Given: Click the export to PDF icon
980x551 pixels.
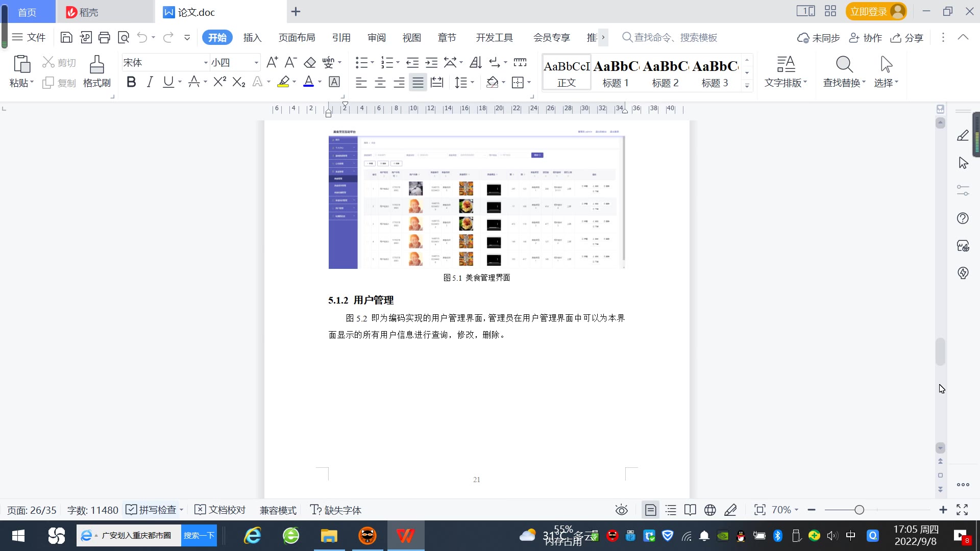Looking at the screenshot, I should (x=86, y=37).
